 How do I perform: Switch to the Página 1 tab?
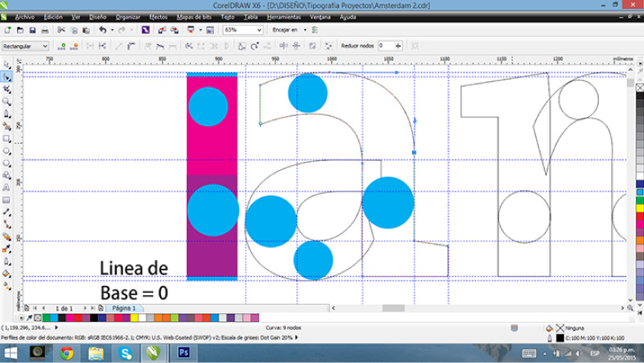(123, 308)
